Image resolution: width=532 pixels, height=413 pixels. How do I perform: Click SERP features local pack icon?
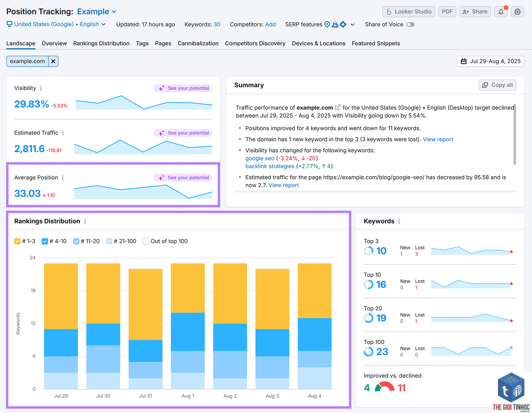335,24
